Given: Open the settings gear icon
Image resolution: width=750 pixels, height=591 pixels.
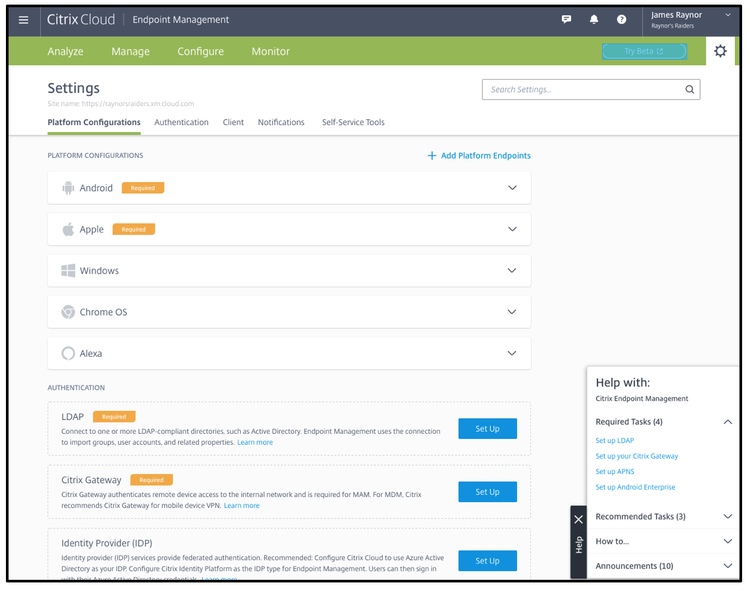Looking at the screenshot, I should 720,51.
